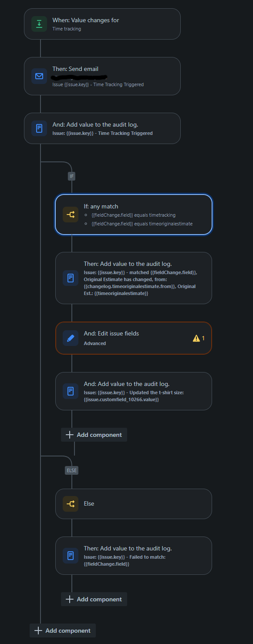Select the ELSE branch label

pos(71,470)
